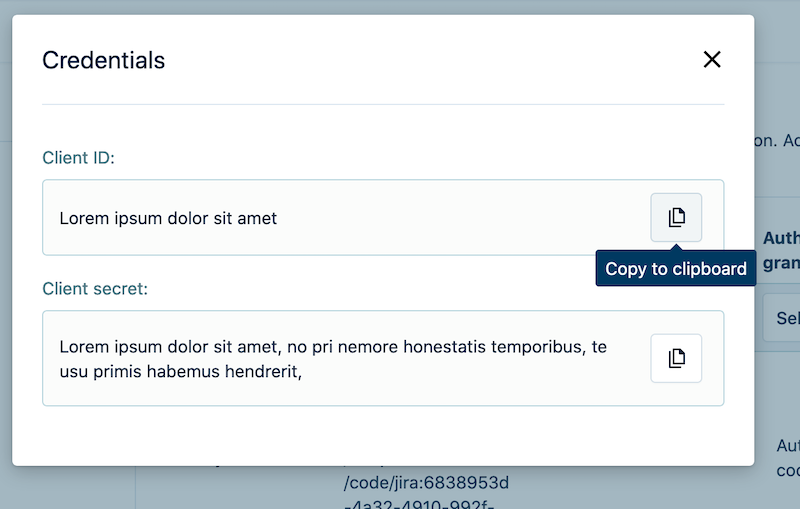Click the 'Aut' text at lower right edge

788,446
